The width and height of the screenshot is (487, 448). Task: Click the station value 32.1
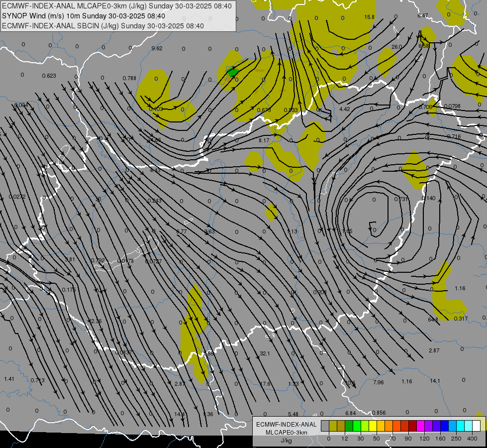(265, 353)
